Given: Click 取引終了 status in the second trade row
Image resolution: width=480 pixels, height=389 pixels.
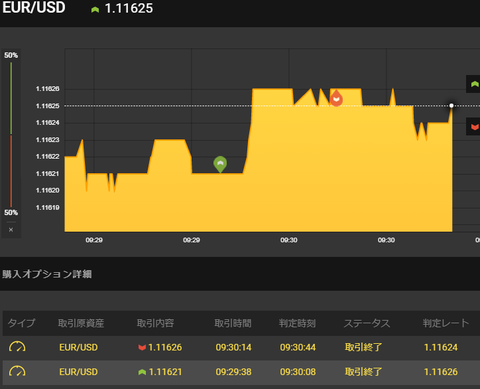Looking at the screenshot, I should (x=363, y=372).
